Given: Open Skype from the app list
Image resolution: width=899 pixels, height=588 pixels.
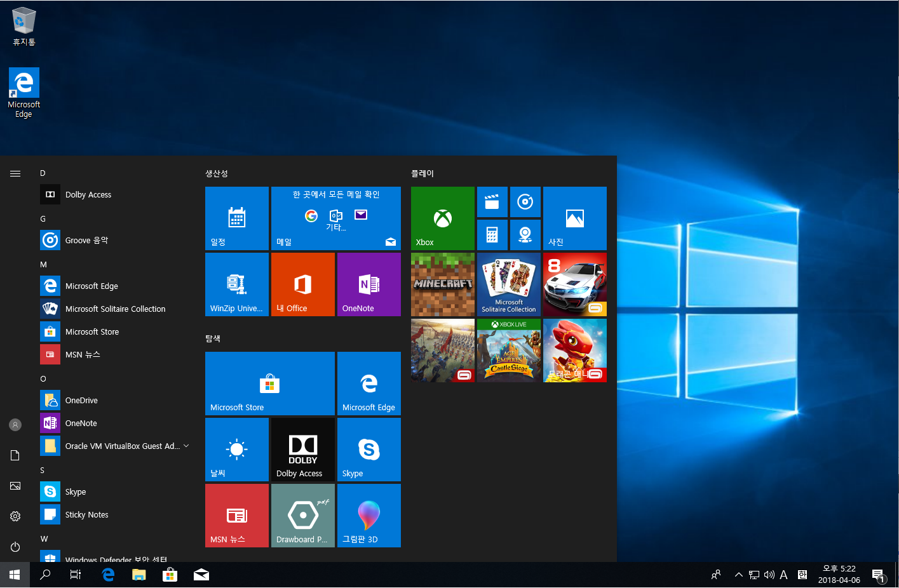Looking at the screenshot, I should click(x=115, y=492).
